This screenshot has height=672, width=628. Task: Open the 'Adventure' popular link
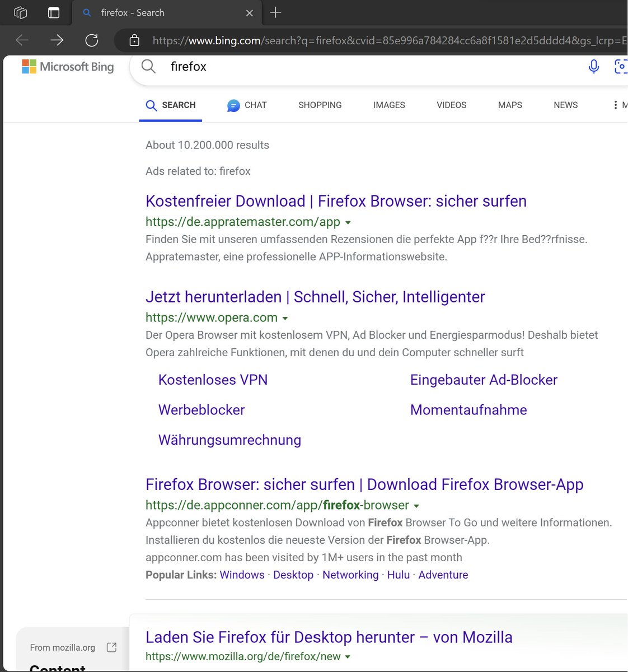pyautogui.click(x=443, y=575)
